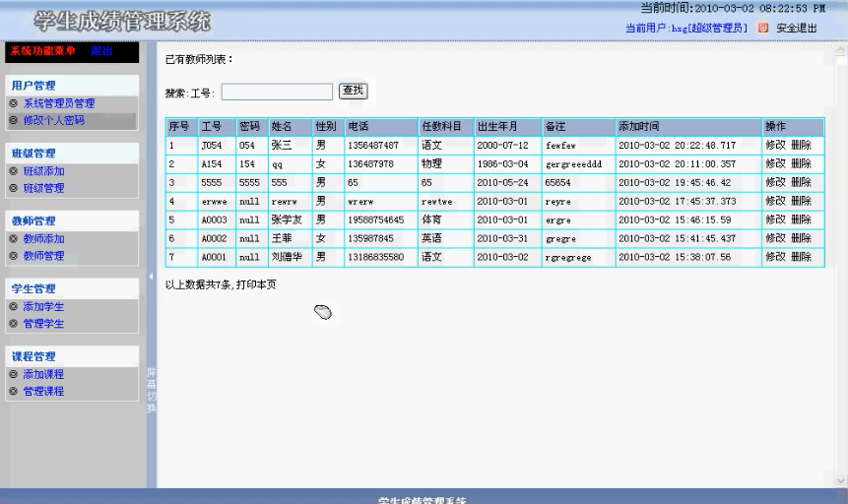The width and height of the screenshot is (848, 504).
Task: Click bullet icon beside 教师管理 link
Action: click(x=14, y=256)
